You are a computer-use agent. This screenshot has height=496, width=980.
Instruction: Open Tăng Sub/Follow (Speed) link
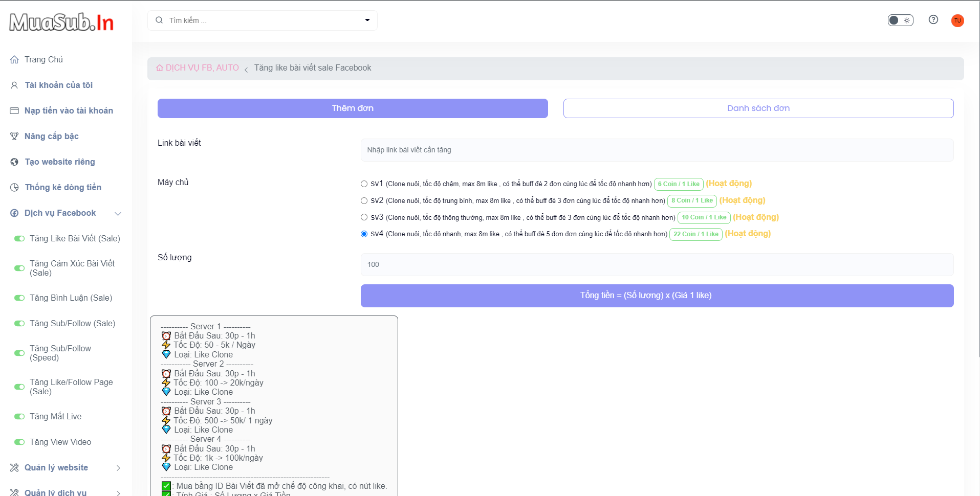60,353
